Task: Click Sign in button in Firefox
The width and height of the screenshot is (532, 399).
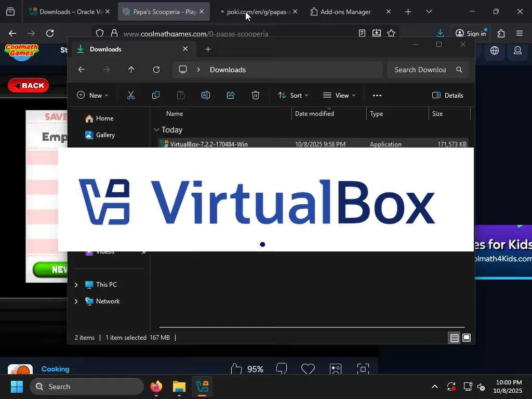Action: coord(471,33)
